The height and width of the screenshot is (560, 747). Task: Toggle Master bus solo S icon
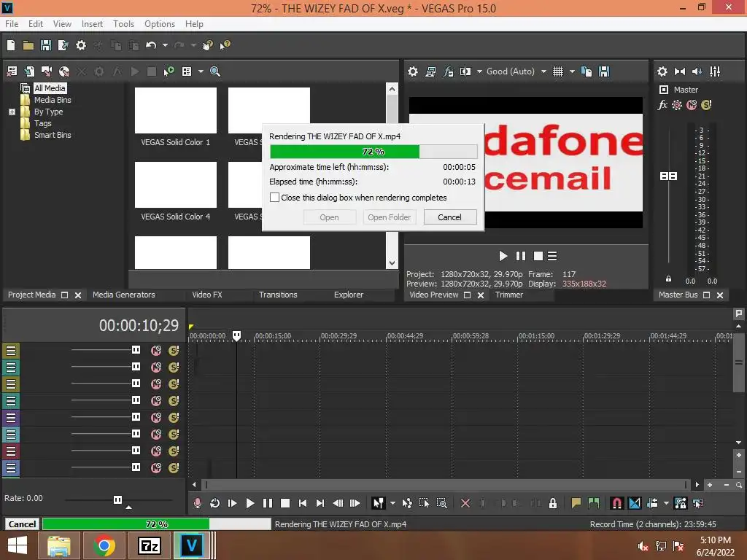[x=706, y=105]
